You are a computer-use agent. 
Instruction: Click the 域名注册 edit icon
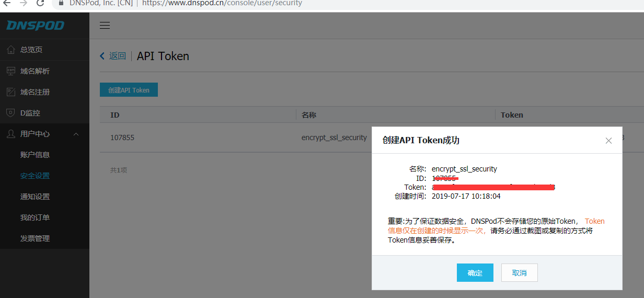coord(10,91)
